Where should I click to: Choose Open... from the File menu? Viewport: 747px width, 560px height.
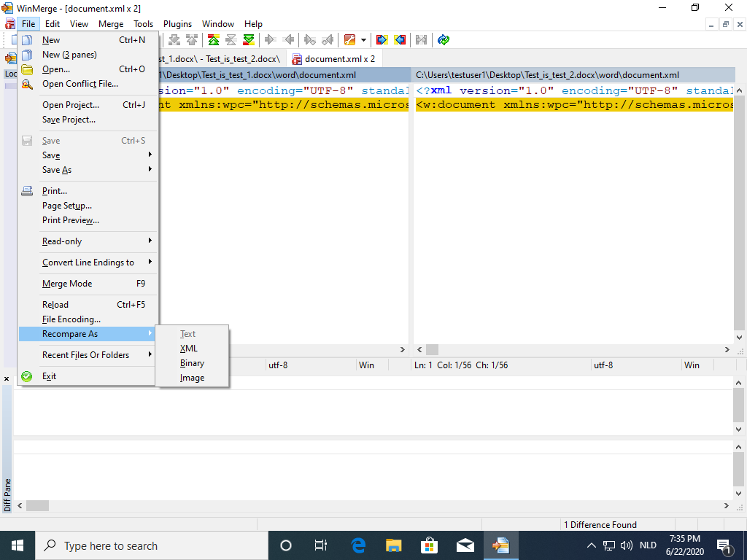[88, 69]
